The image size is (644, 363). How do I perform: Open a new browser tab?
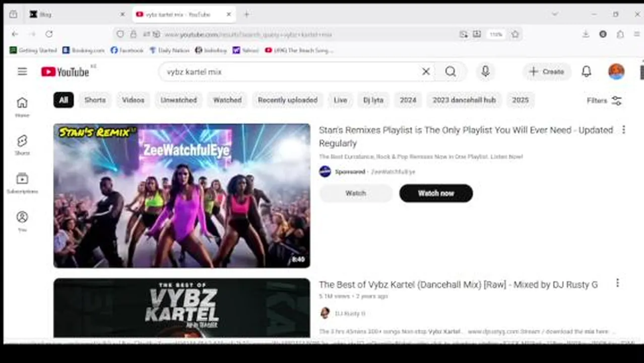pos(246,14)
